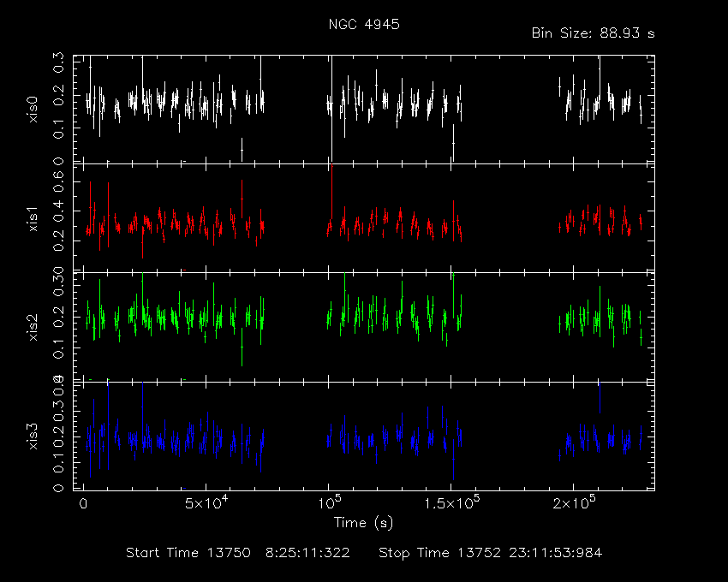The height and width of the screenshot is (582, 728).
Task: Select the xis1 panel axis label
Action: (x=33, y=219)
